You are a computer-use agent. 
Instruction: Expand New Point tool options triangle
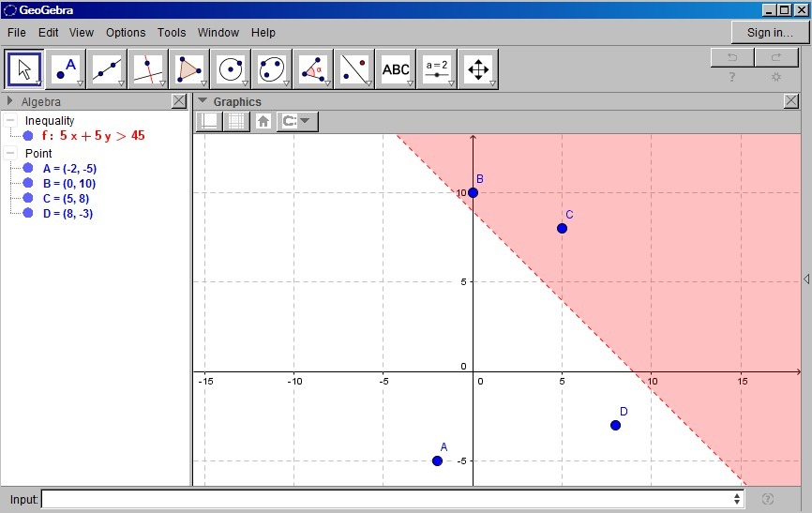(x=80, y=83)
